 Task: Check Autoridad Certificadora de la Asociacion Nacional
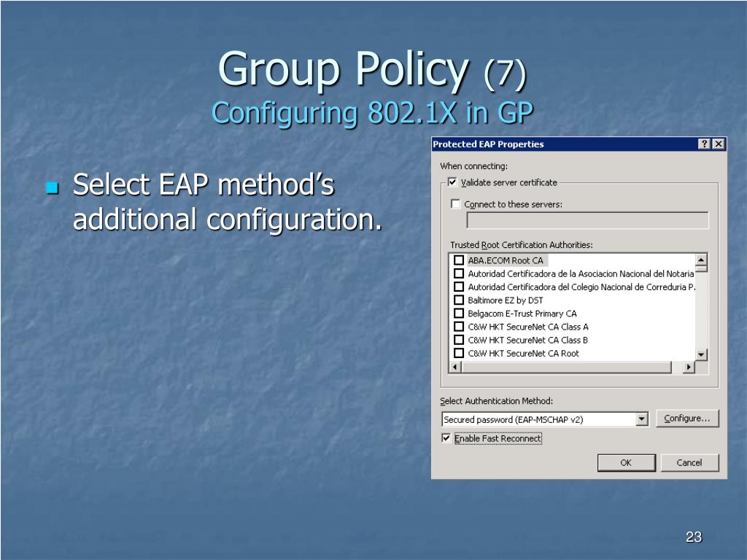pyautogui.click(x=459, y=273)
